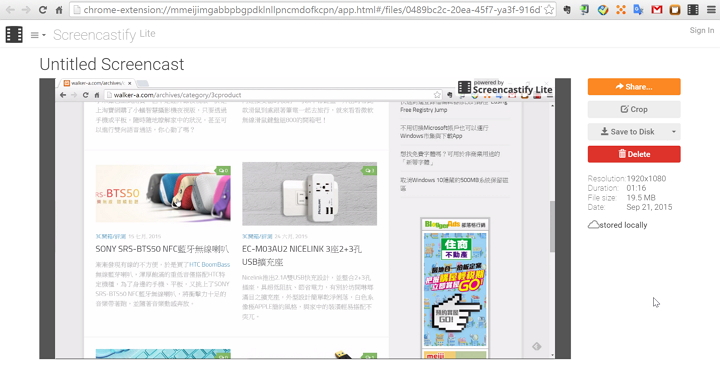Expand the Save to Disk dropdown arrow
The width and height of the screenshot is (720, 382).
(674, 132)
